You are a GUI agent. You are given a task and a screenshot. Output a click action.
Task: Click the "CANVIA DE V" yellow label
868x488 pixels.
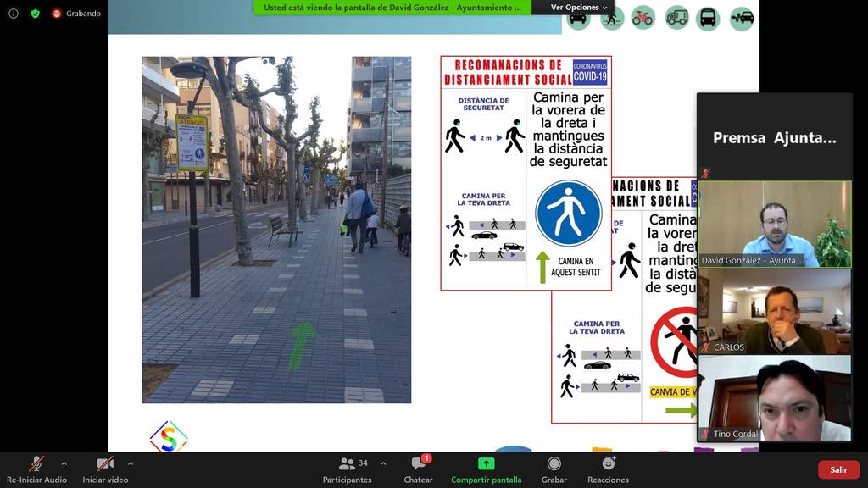(x=672, y=391)
